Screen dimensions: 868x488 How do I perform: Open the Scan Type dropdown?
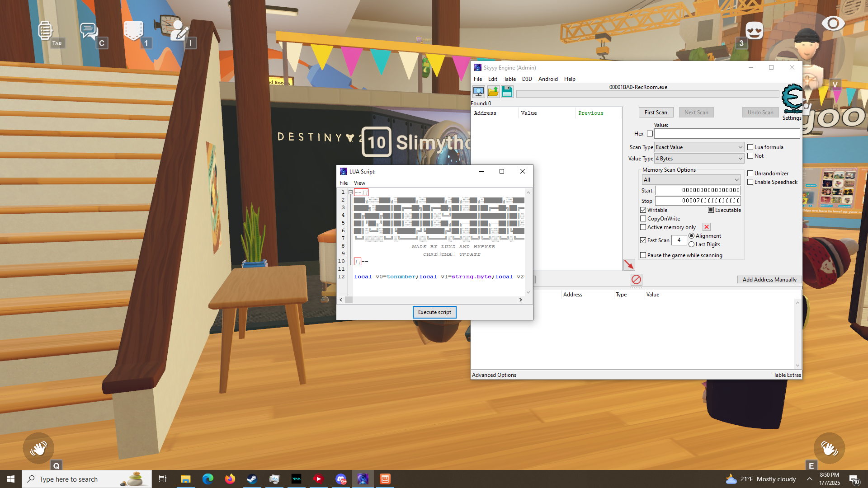pyautogui.click(x=698, y=147)
